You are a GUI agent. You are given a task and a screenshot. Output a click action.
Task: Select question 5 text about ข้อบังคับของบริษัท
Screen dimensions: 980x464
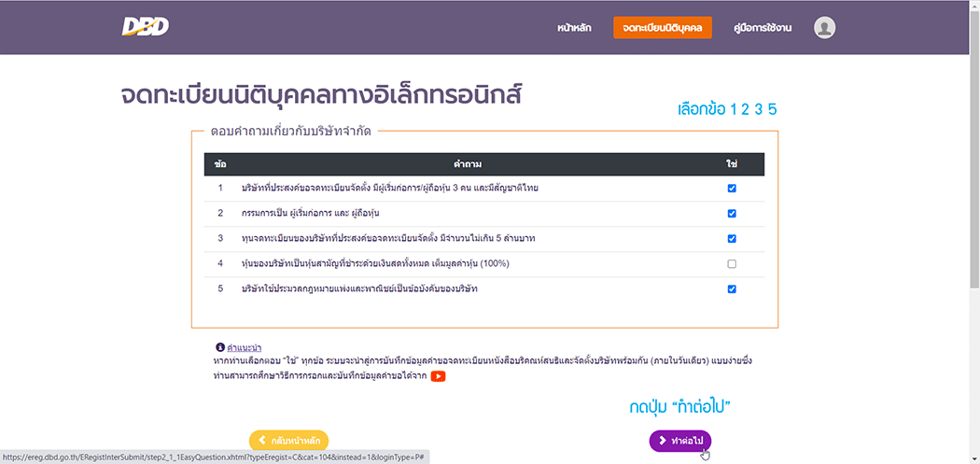(359, 288)
